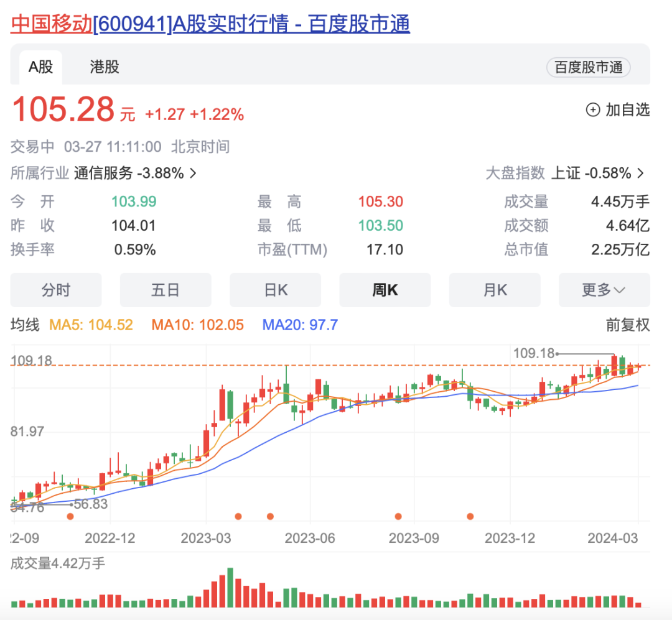Click the orange event dot near 2023-09

[398, 516]
